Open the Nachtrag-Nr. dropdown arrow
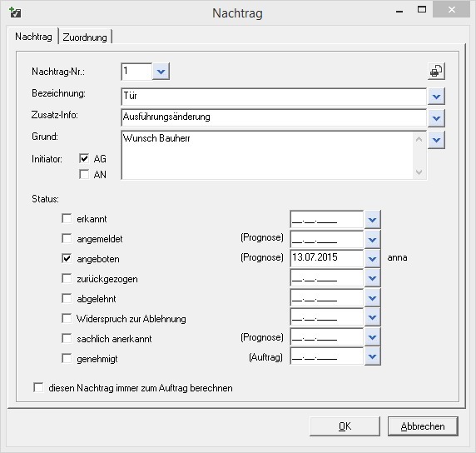The image size is (476, 453). pyautogui.click(x=161, y=72)
